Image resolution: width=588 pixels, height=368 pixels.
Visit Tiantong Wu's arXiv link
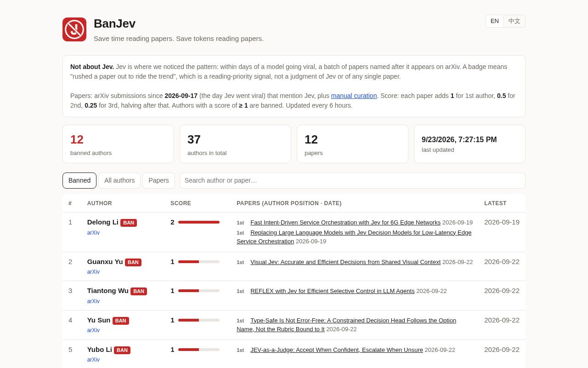(x=93, y=301)
